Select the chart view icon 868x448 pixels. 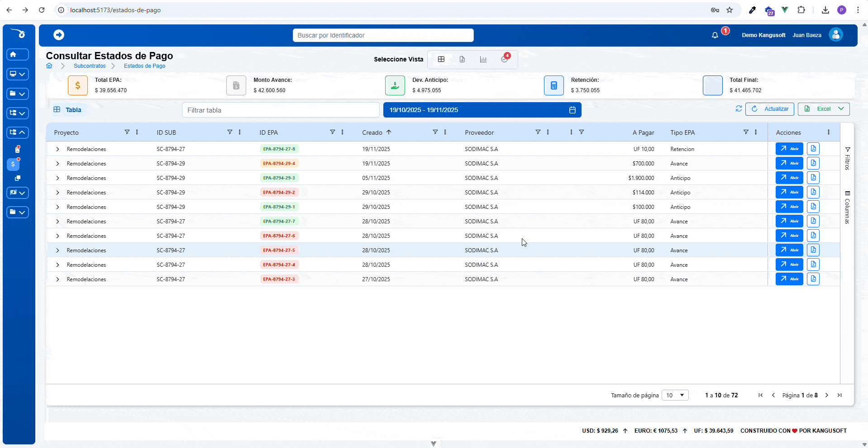(483, 59)
